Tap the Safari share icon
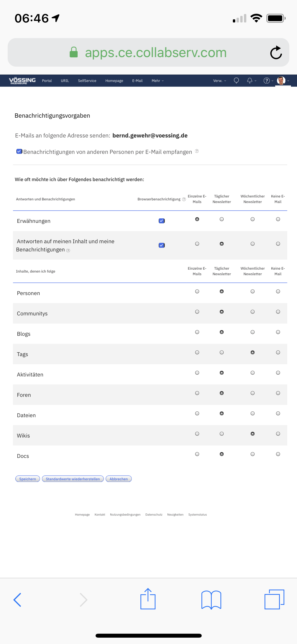The height and width of the screenshot is (644, 297). [x=148, y=599]
